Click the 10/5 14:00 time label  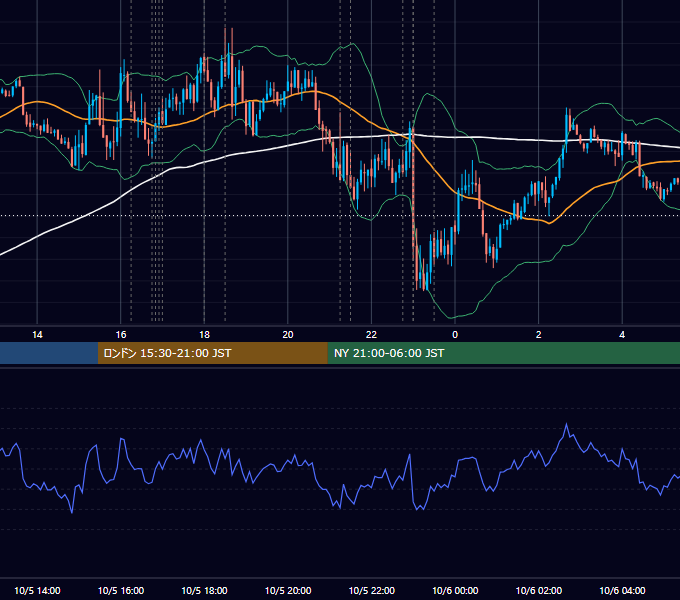click(37, 590)
